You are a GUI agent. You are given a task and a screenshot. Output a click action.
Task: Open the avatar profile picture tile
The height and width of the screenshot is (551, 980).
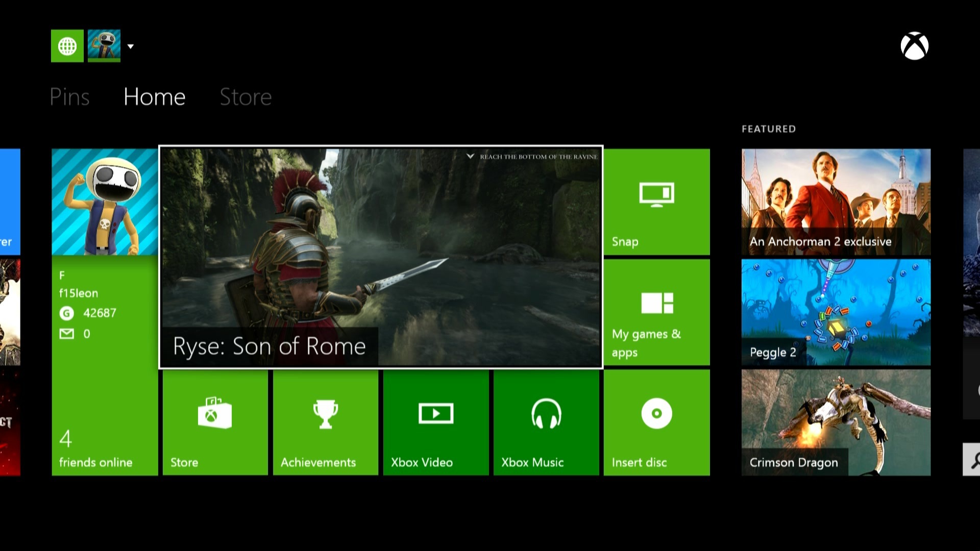105,202
